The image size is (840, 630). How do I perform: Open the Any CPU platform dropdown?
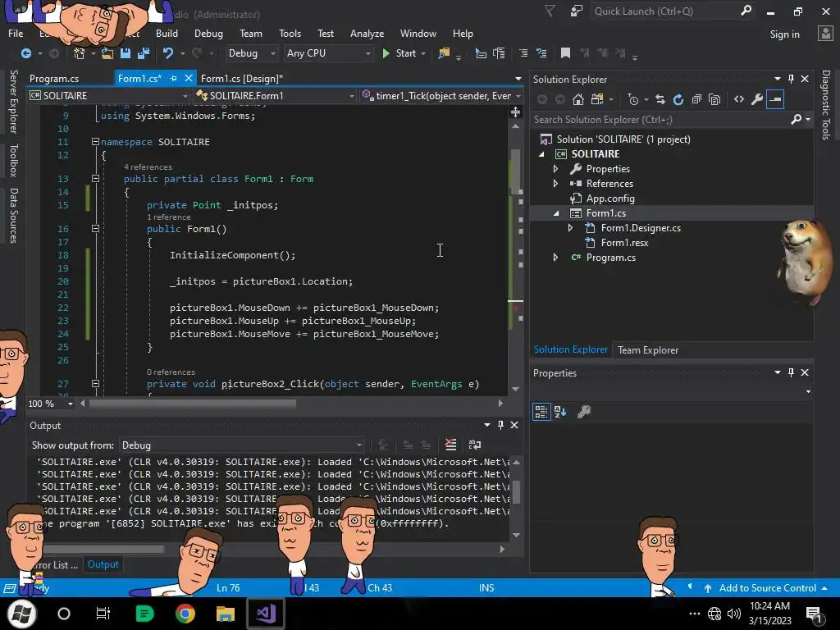pos(328,53)
